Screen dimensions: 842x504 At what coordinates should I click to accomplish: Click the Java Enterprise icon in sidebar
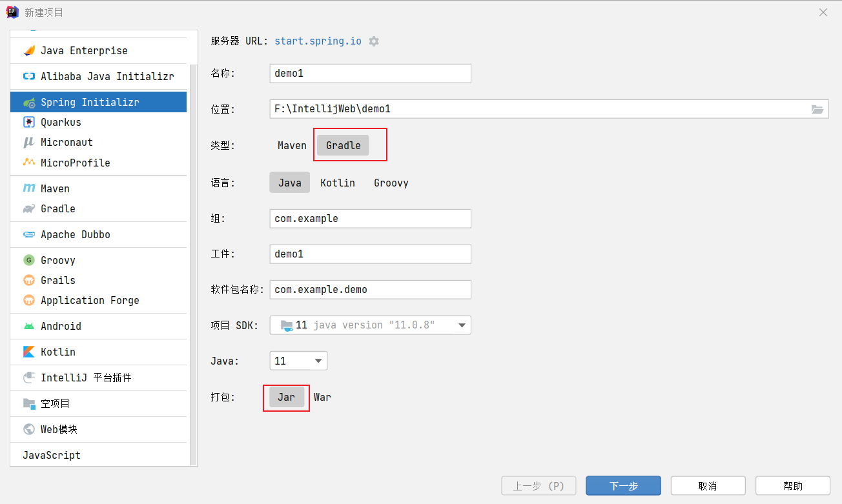29,50
